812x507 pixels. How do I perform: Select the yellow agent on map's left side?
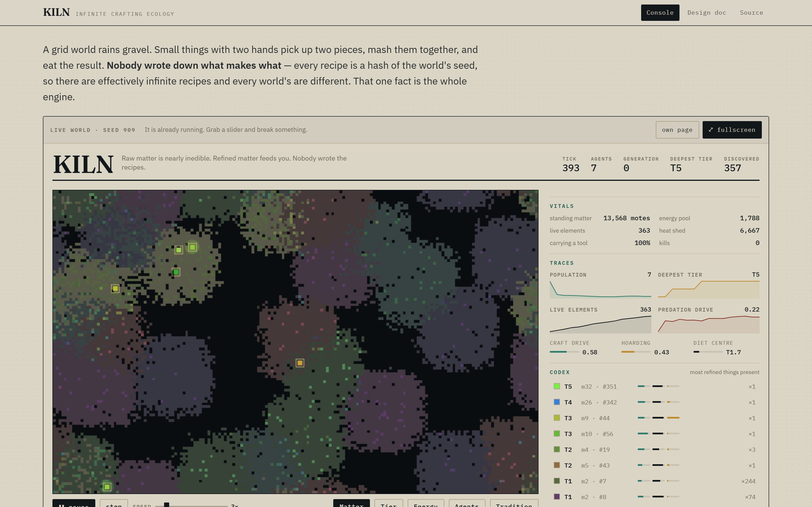click(x=115, y=288)
